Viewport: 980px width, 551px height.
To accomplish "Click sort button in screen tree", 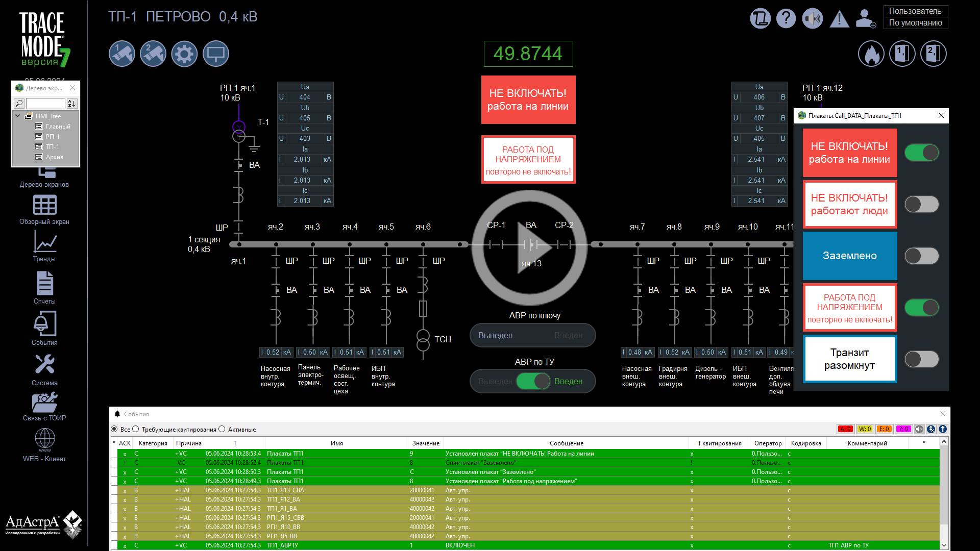I will [x=72, y=104].
